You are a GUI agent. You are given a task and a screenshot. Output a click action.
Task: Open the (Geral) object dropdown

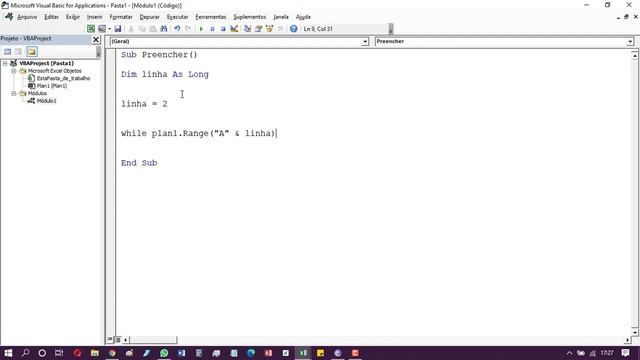(x=365, y=42)
